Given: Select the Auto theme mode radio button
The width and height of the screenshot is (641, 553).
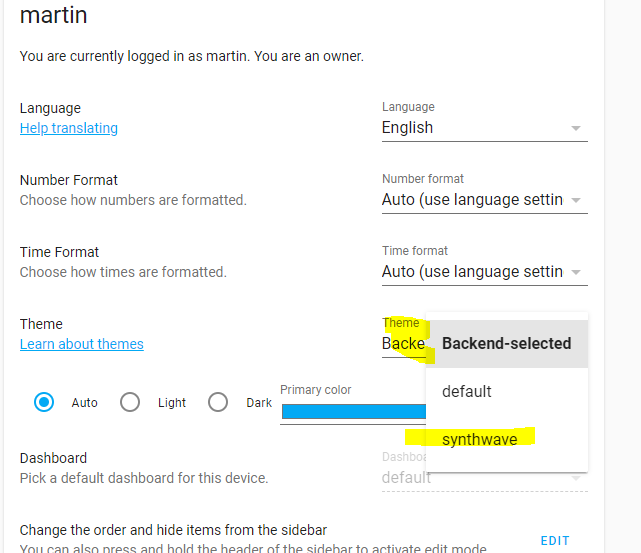Looking at the screenshot, I should [x=44, y=402].
